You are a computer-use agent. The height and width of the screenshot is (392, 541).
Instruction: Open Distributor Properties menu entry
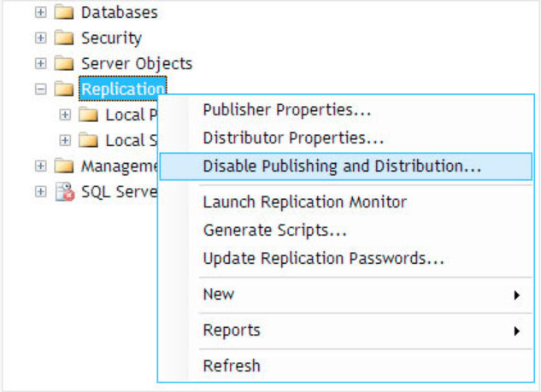293,137
